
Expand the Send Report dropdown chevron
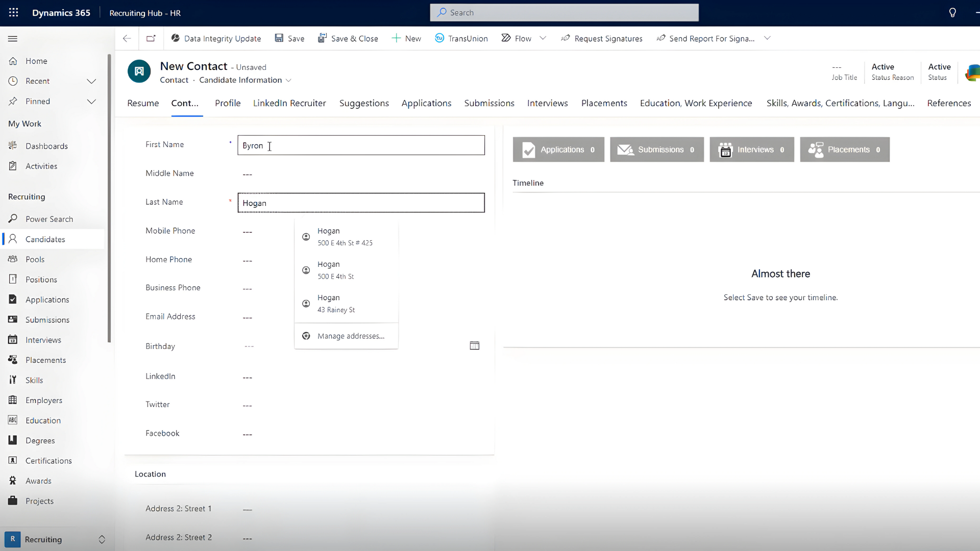[767, 38]
